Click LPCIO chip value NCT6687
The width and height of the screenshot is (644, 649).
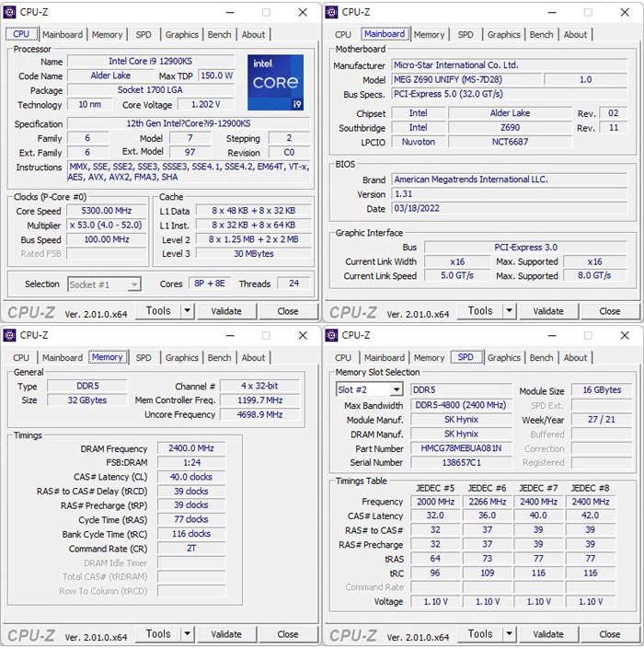(510, 142)
